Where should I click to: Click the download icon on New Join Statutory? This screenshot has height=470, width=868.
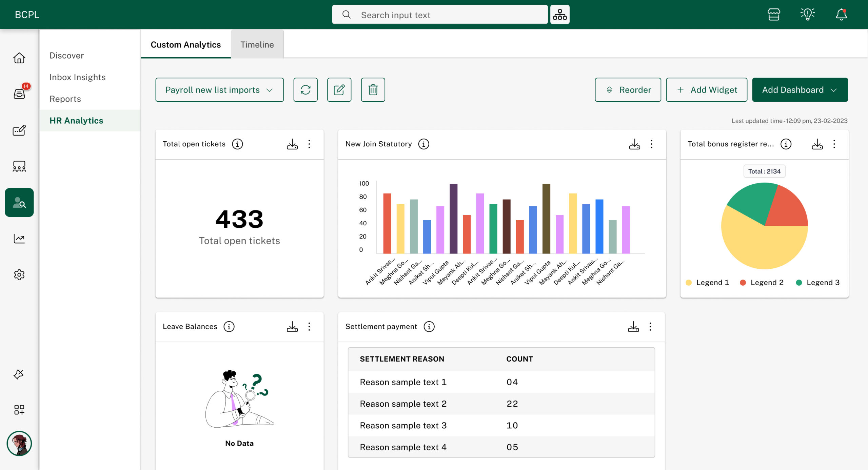[635, 144]
